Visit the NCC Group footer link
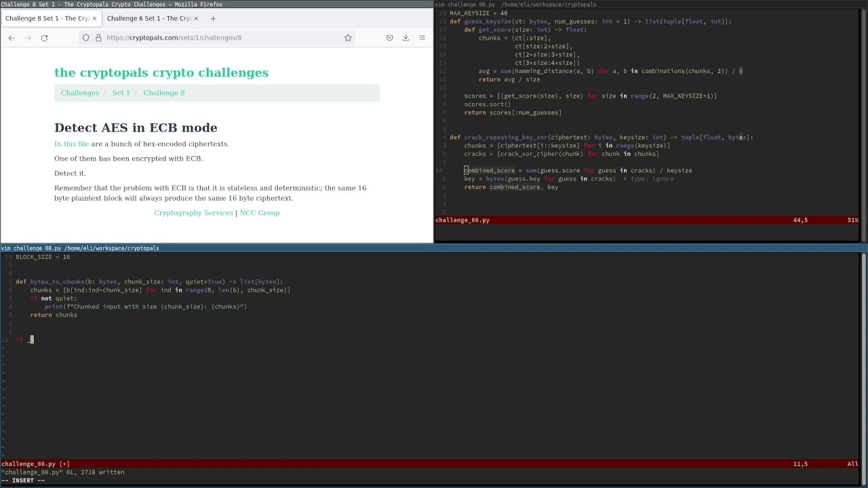 [260, 213]
